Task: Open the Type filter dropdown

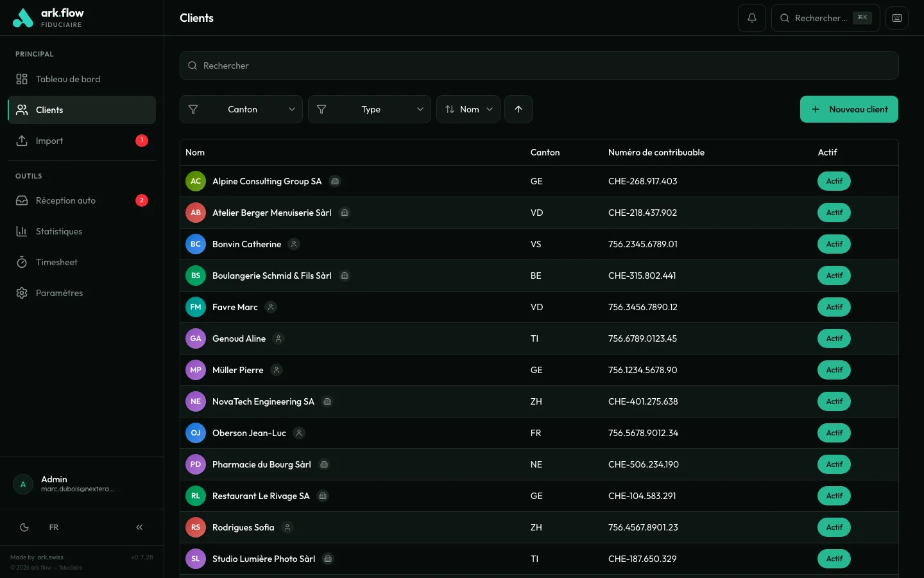Action: pyautogui.click(x=370, y=109)
